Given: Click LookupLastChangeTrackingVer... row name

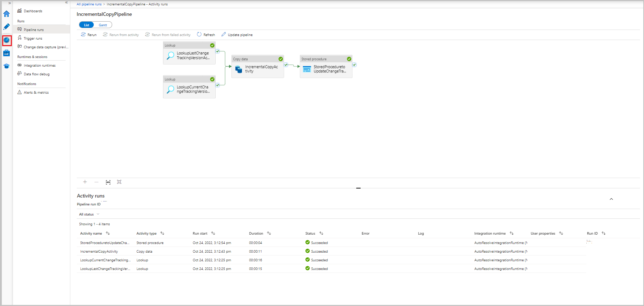Looking at the screenshot, I should (x=105, y=269).
